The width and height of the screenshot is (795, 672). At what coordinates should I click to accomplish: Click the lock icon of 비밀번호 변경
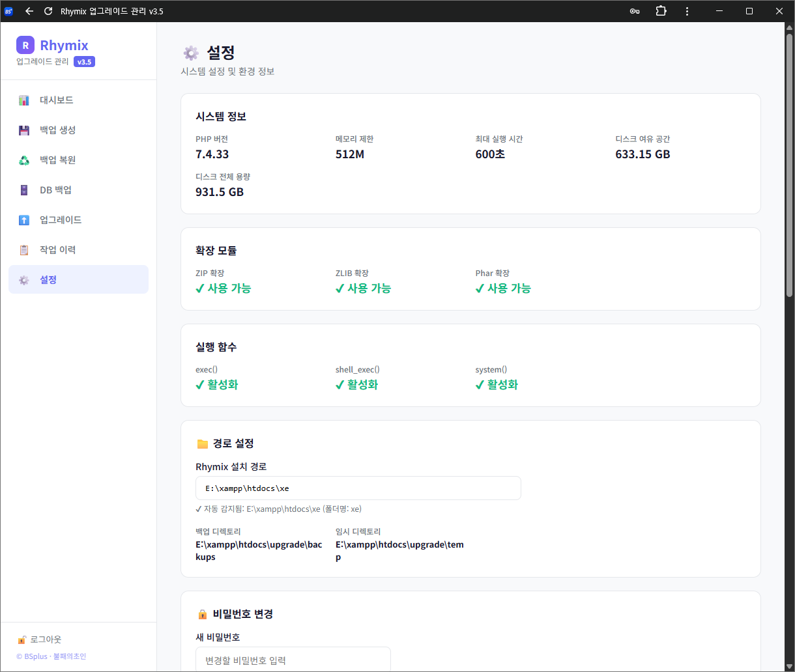(202, 614)
